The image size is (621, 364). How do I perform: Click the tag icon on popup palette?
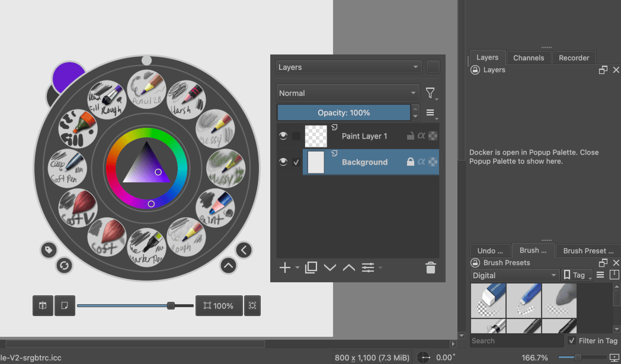click(49, 250)
